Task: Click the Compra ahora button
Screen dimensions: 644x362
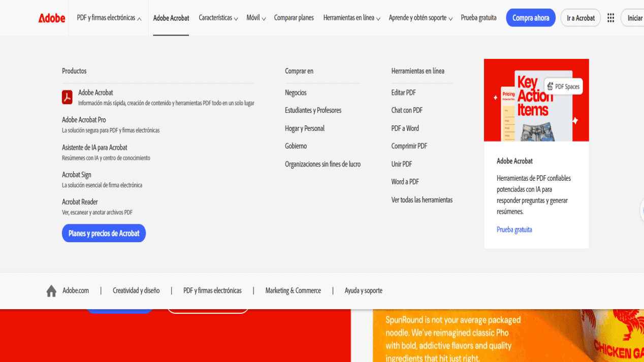Action: point(531,18)
